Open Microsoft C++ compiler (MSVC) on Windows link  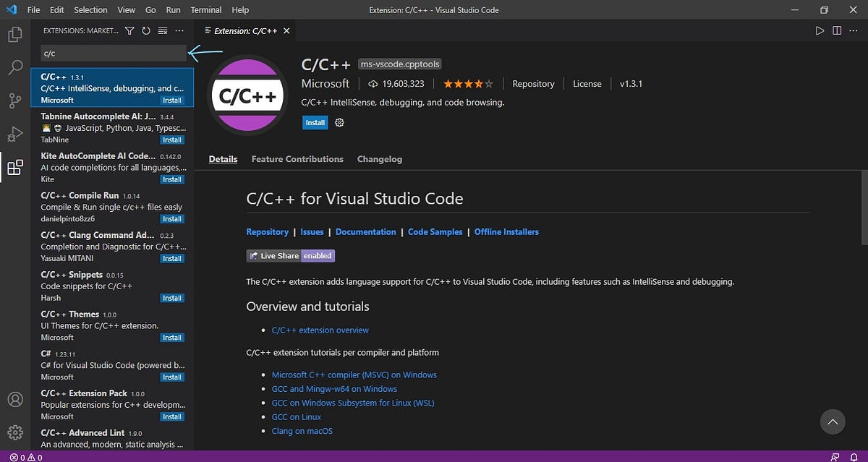click(x=354, y=375)
